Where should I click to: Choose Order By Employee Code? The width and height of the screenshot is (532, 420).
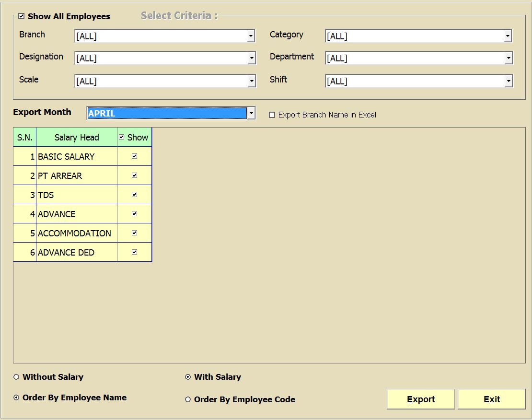pyautogui.click(x=188, y=399)
